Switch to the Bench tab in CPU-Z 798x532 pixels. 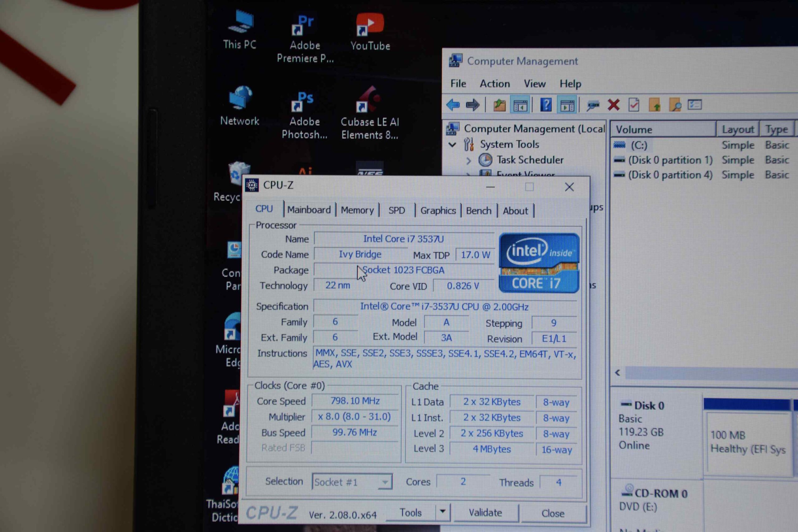click(x=478, y=211)
